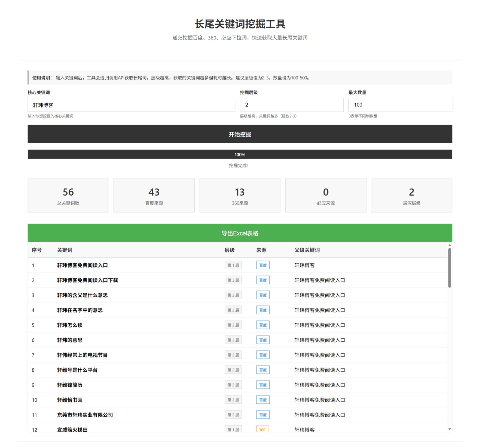Viewport: 480px width, 448px height.
Task: Click the 百度来源 stat card showing 43
Action: coord(154,195)
